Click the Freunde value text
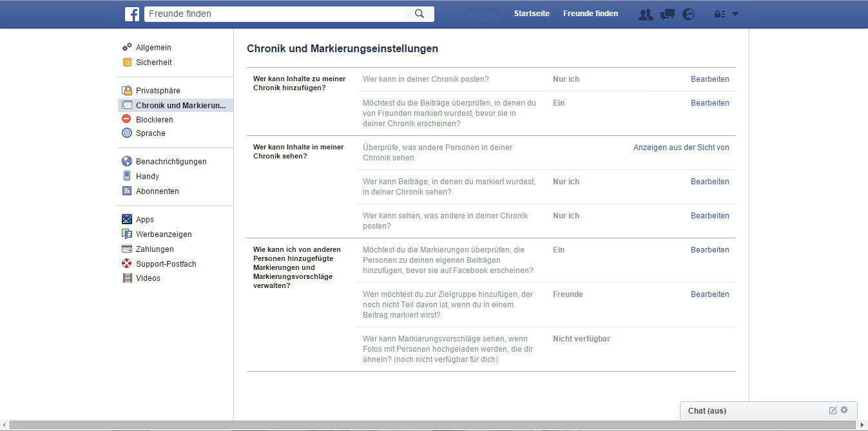Viewport: 868px width, 431px height. 568,294
